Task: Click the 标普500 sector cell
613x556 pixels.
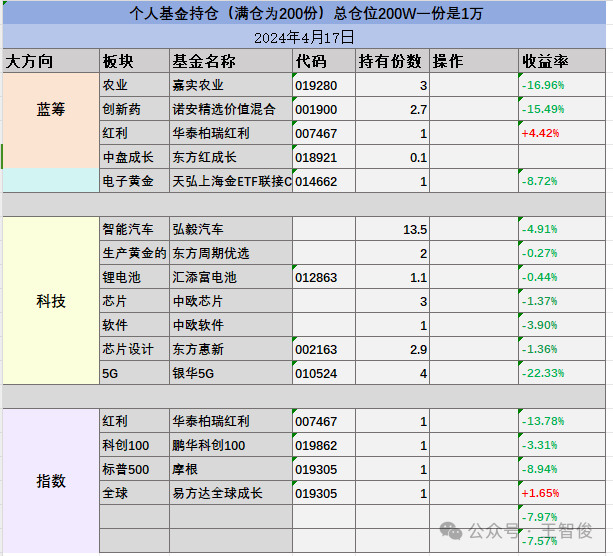Action: coord(134,469)
